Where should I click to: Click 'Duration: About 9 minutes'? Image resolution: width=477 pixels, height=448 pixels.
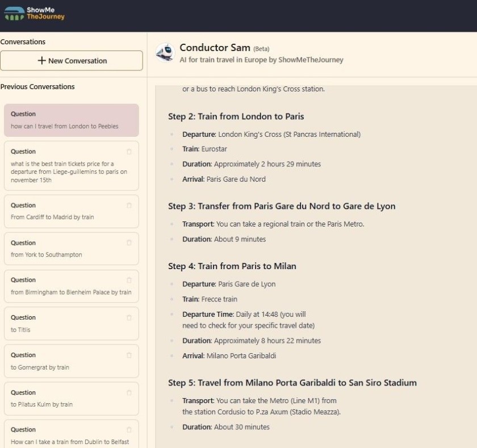click(x=224, y=240)
